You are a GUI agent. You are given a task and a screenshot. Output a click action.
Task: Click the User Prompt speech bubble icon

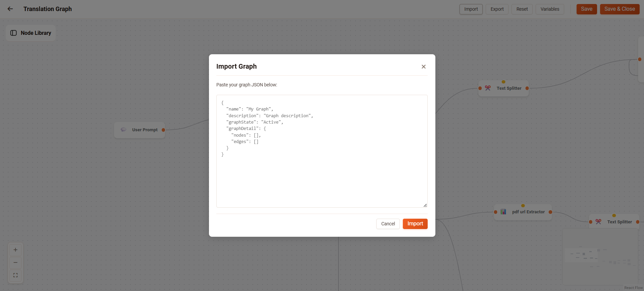point(123,130)
